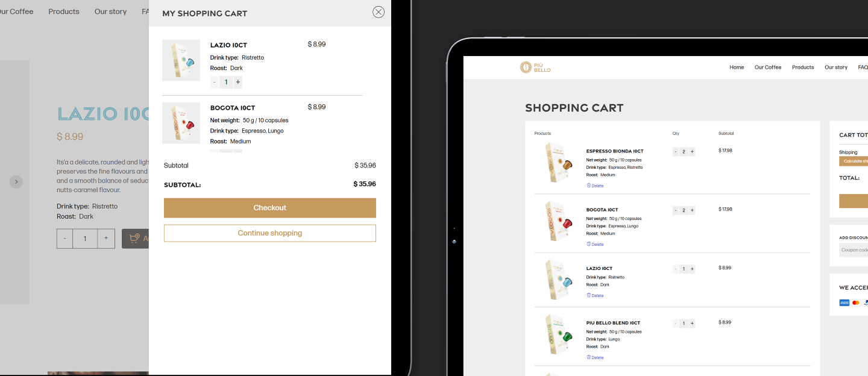Decrease quantity on Lazio product page
Screen dimensions: 868x376
(x=65, y=239)
